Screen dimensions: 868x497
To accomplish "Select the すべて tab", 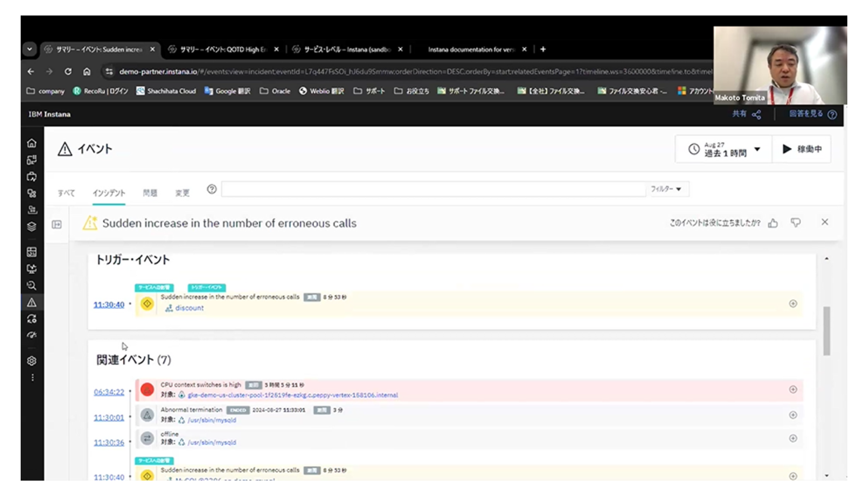I will pos(66,193).
